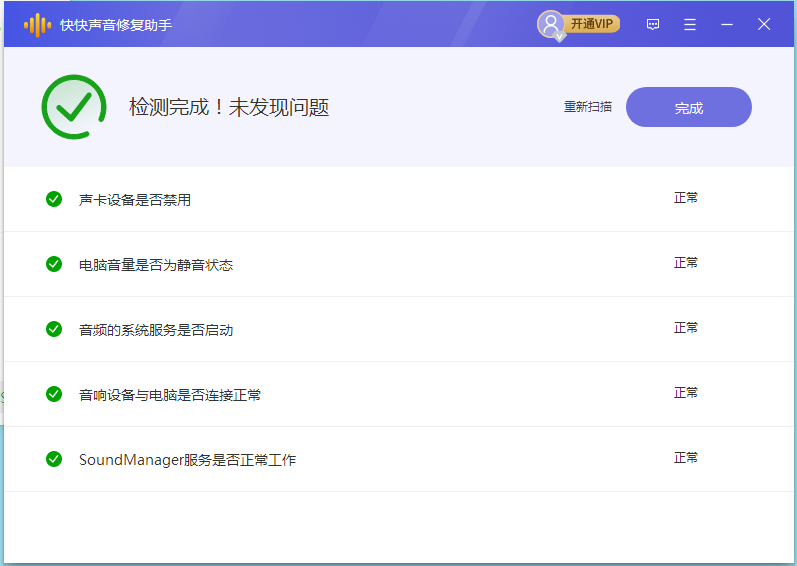The width and height of the screenshot is (797, 566).
Task: Click the large green checkmark result icon
Action: [74, 107]
